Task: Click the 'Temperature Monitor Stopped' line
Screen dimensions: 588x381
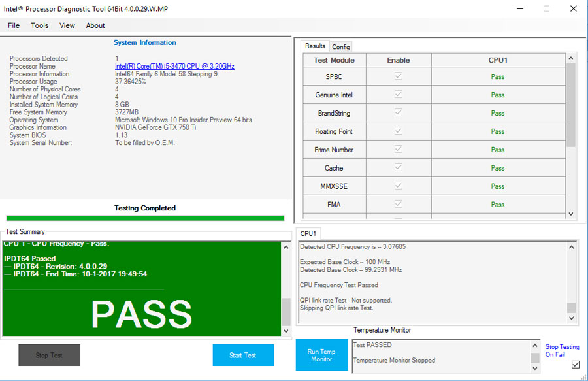Action: [394, 360]
